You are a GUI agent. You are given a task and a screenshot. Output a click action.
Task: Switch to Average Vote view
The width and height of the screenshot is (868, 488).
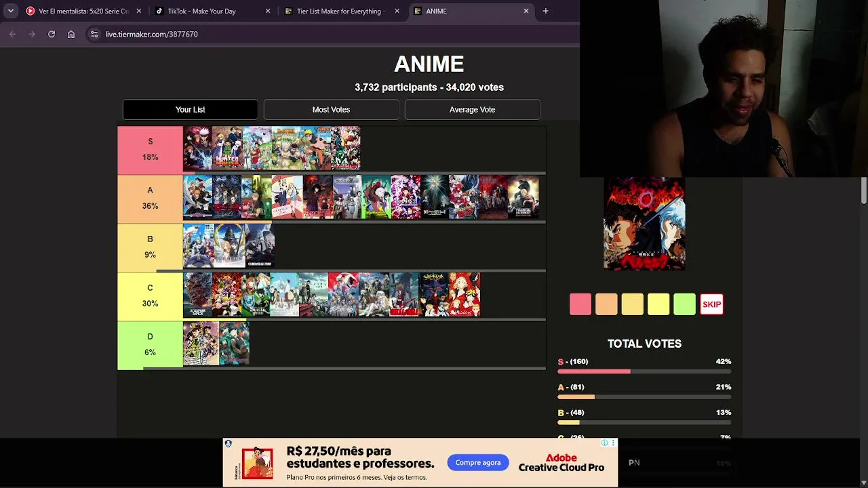[x=472, y=109]
